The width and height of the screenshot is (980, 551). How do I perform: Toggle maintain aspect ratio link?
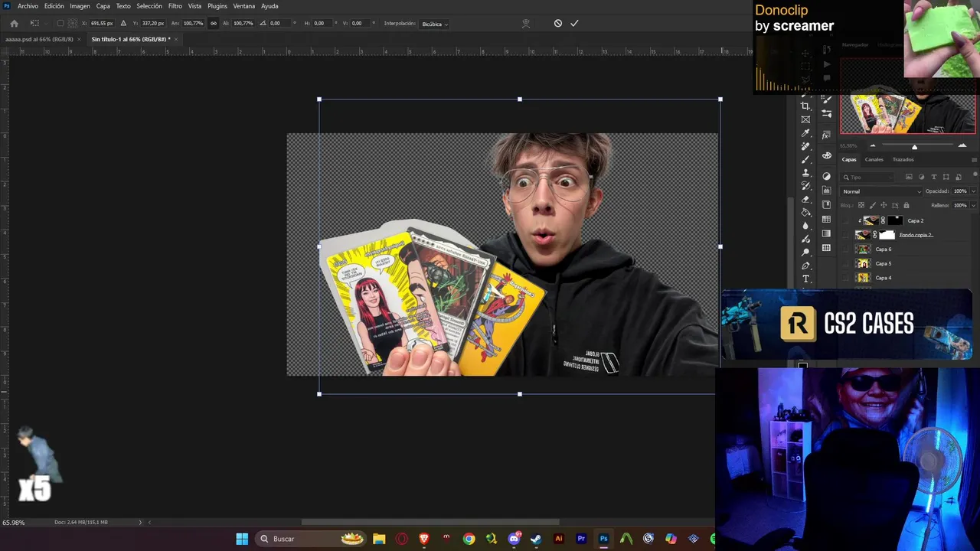point(214,24)
